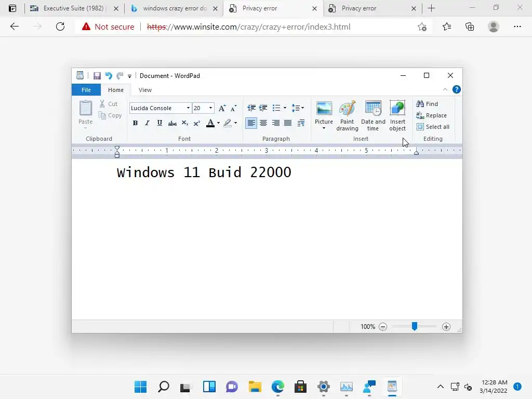
Task: Open WordPad Help
Action: [x=457, y=89]
